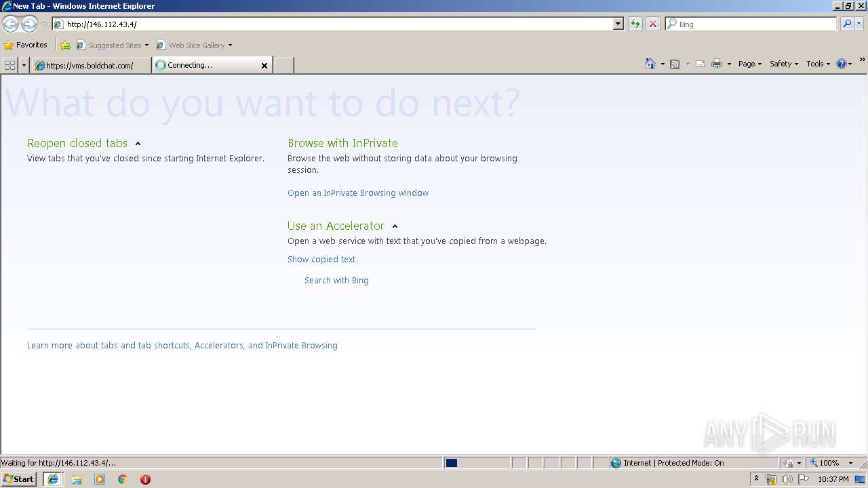Click the zoom level 100% button
This screenshot has height=488, width=868.
pos(825,463)
